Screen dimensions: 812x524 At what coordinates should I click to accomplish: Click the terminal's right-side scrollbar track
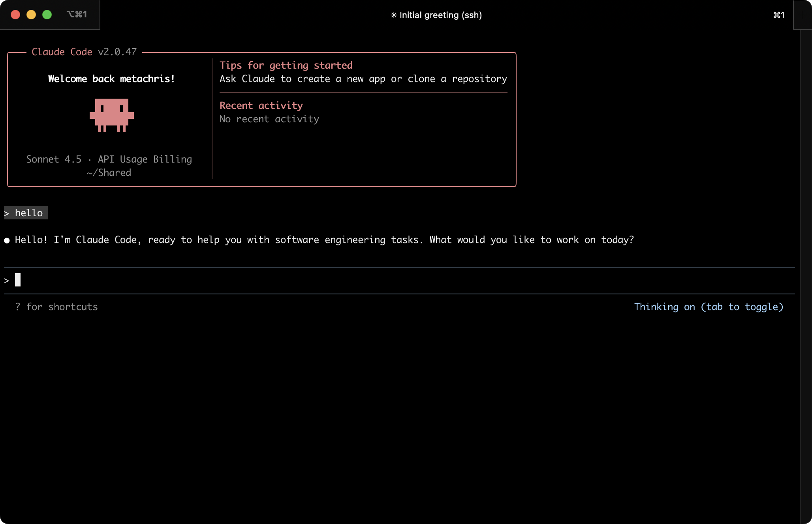pos(806,276)
